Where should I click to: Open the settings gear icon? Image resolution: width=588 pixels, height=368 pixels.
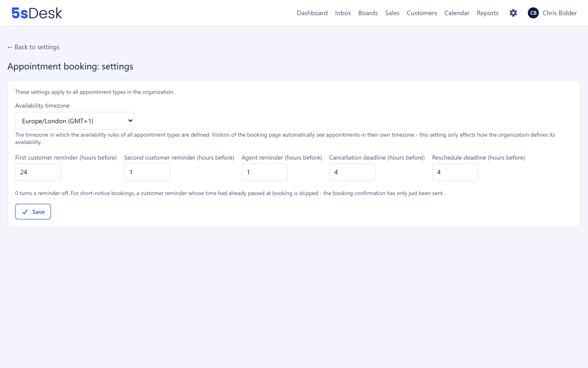tap(513, 13)
